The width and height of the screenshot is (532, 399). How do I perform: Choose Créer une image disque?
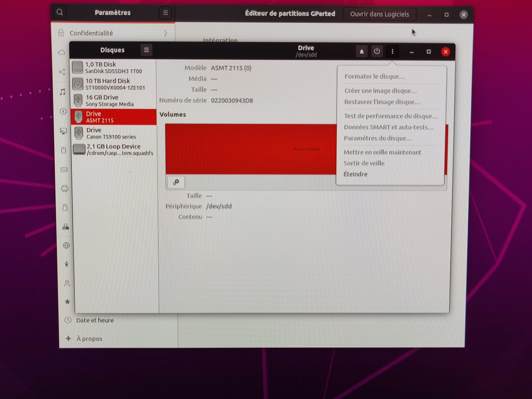tap(380, 91)
